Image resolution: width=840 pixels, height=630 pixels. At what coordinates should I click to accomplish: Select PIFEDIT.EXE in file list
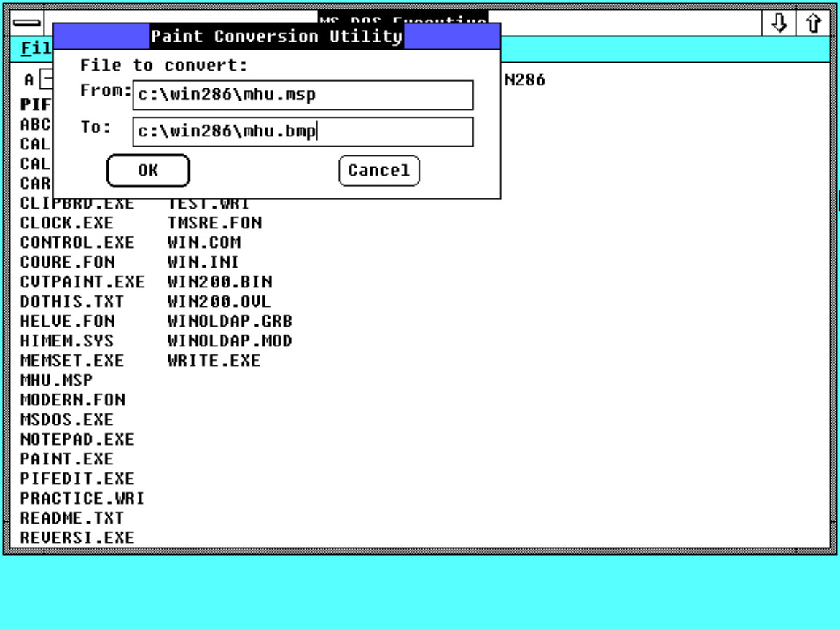click(77, 479)
